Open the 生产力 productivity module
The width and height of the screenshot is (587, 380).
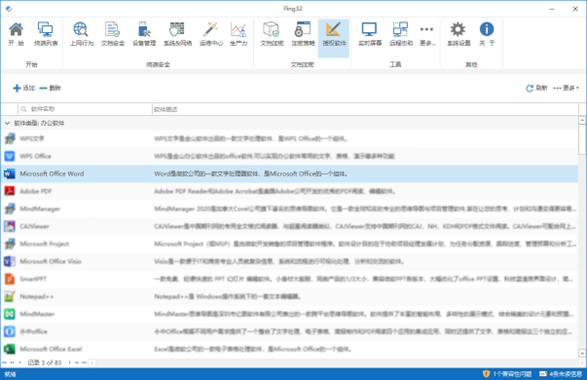(238, 34)
